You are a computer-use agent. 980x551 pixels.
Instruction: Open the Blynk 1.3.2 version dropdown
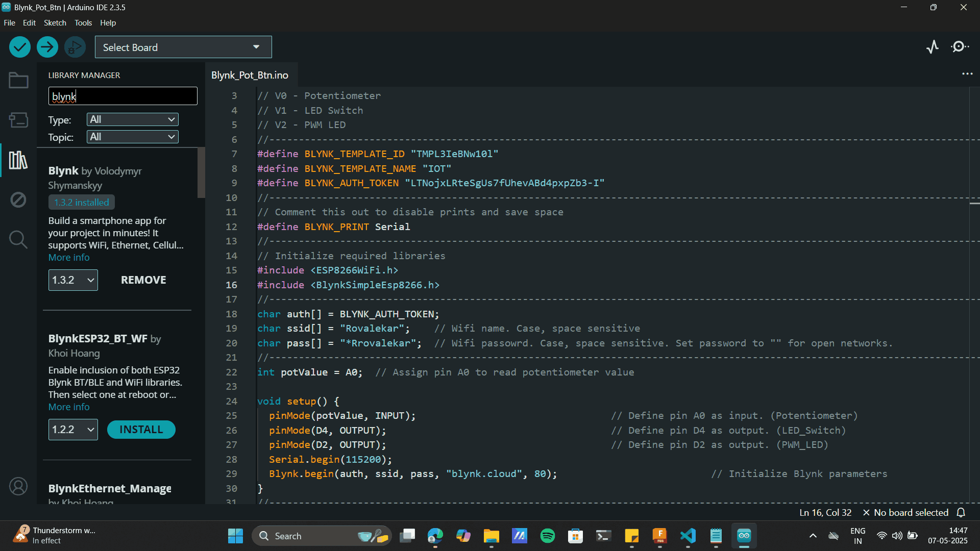coord(73,280)
